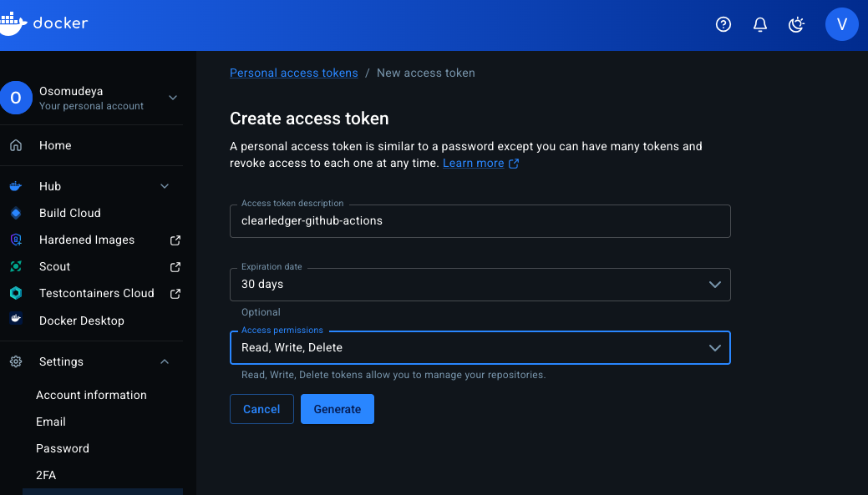
Task: Click 'Your personal account' text
Action: pos(91,106)
